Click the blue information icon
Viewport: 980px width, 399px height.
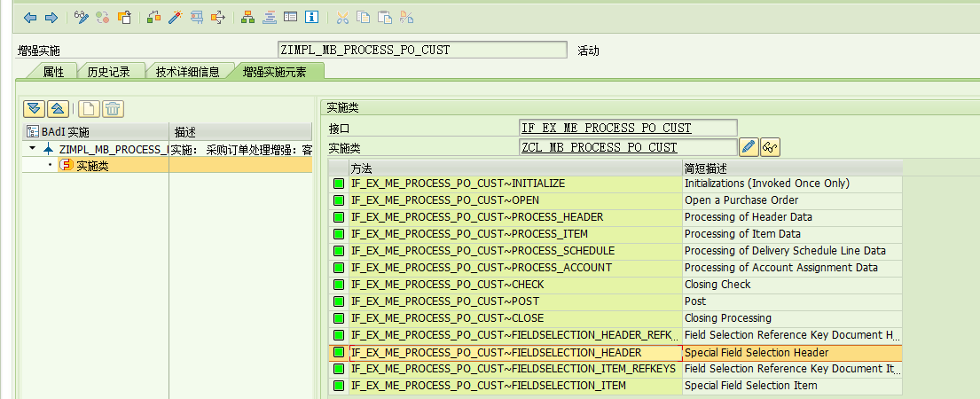tap(311, 17)
